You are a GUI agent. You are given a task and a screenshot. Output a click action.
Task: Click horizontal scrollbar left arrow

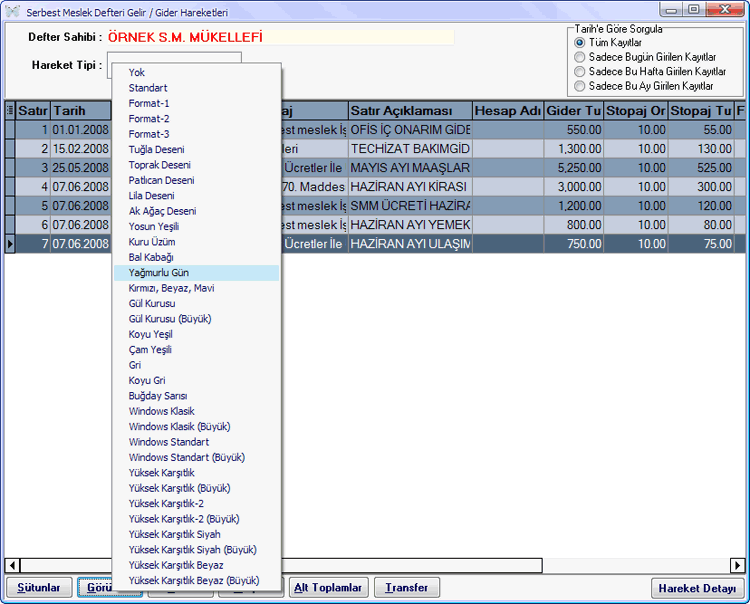pyautogui.click(x=12, y=565)
